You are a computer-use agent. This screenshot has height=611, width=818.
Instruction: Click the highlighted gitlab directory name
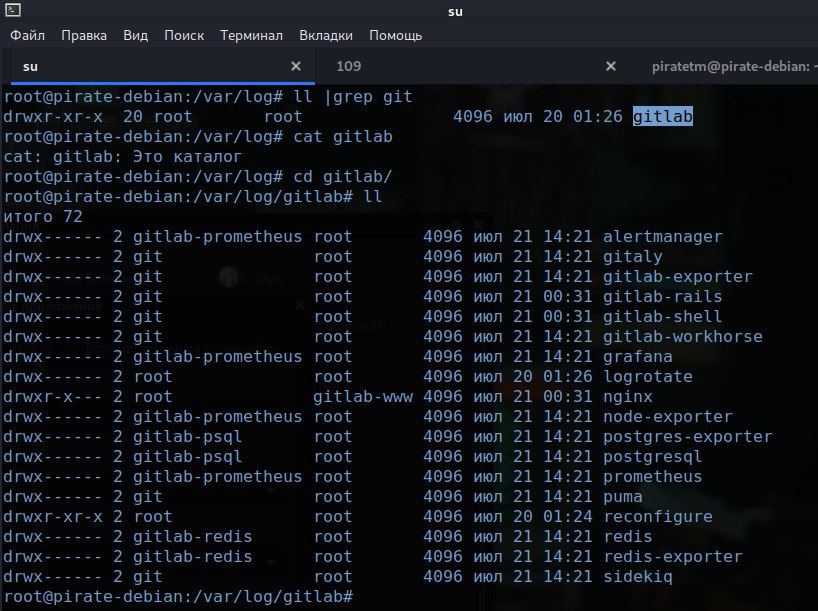coord(663,116)
